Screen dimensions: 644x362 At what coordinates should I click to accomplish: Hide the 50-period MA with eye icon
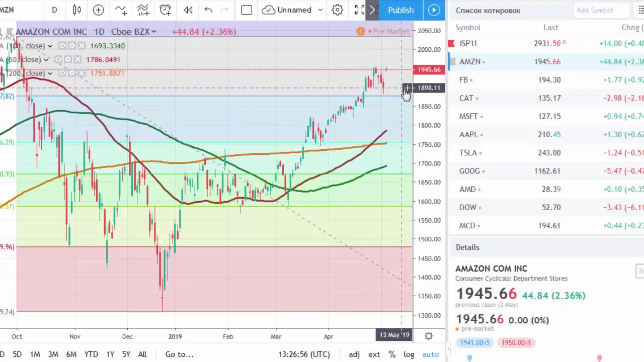[x=58, y=59]
